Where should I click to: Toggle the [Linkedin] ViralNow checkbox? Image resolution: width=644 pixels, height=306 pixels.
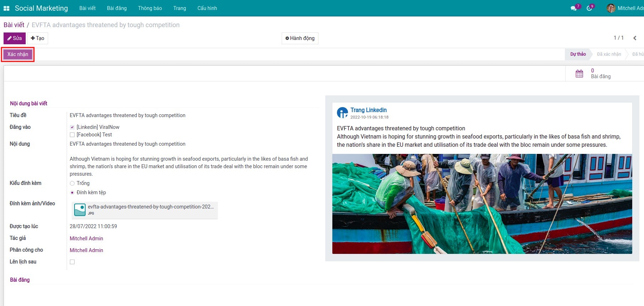[72, 127]
